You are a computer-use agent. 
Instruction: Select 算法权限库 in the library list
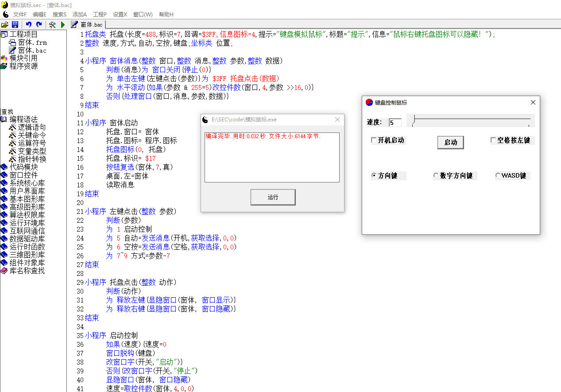click(x=27, y=215)
